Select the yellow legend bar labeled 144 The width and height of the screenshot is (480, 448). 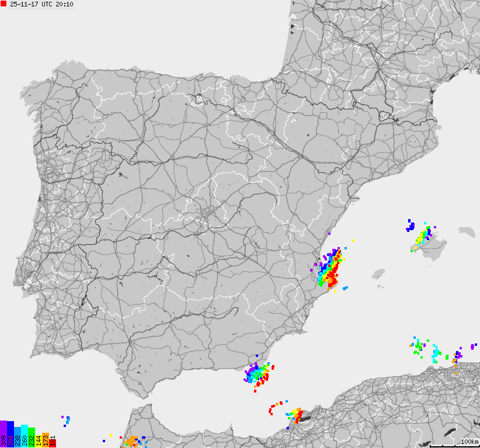39,441
